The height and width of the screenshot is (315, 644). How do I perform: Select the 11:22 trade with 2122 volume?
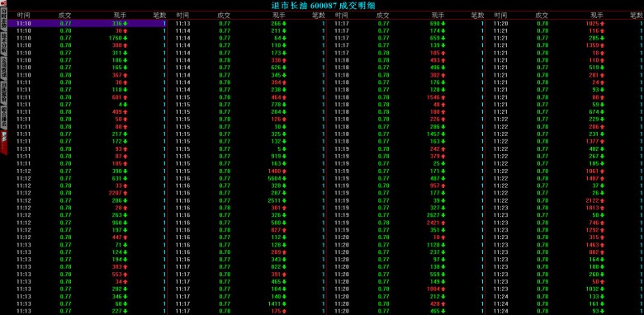(564, 200)
